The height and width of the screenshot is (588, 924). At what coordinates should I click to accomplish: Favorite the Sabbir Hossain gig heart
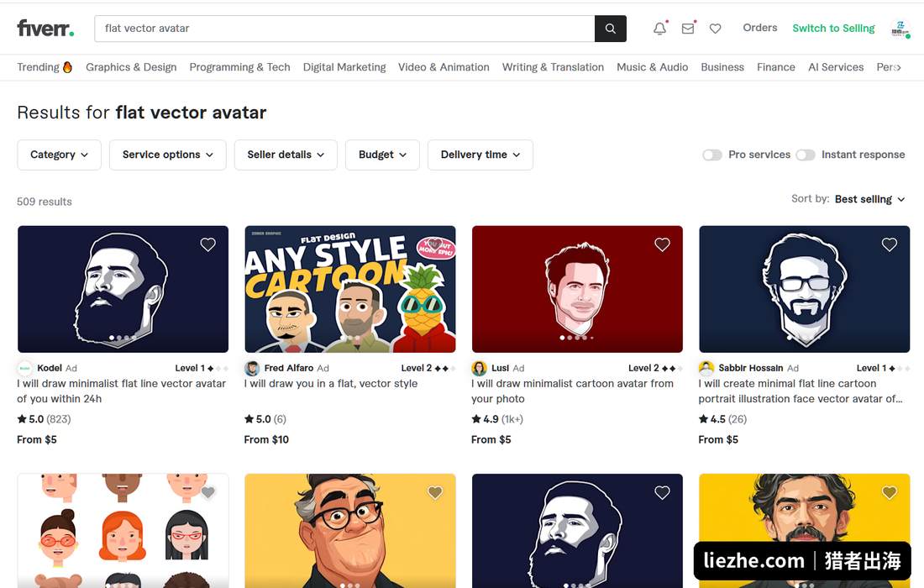coord(890,244)
